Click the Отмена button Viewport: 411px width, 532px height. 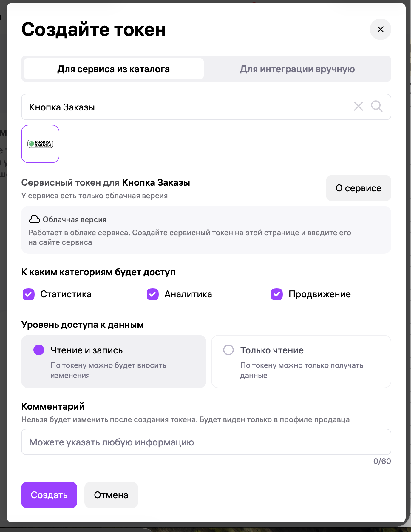(111, 495)
